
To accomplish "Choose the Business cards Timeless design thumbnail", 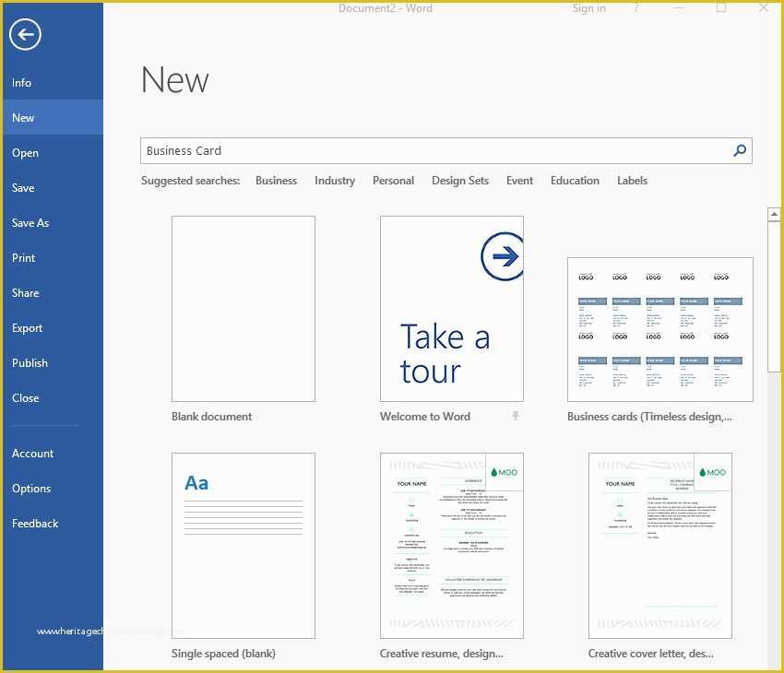I will 660,329.
